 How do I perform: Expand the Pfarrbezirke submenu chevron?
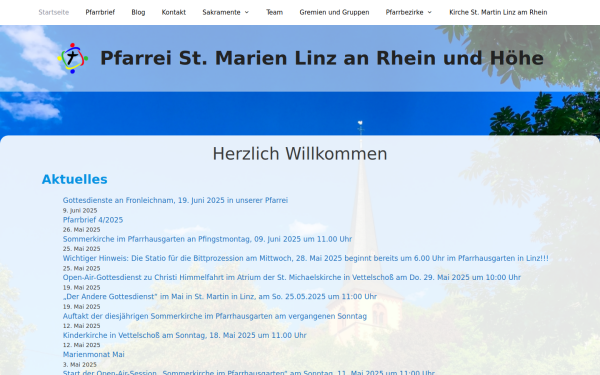coord(430,12)
